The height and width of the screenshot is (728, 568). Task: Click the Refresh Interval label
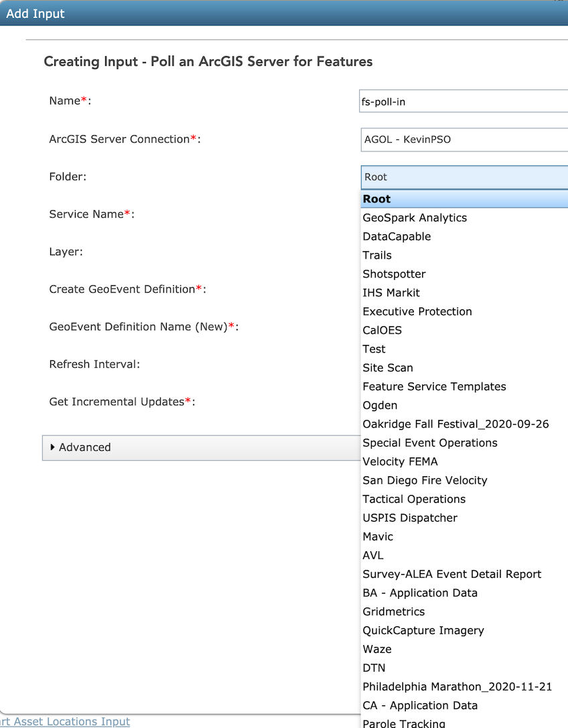click(x=94, y=364)
